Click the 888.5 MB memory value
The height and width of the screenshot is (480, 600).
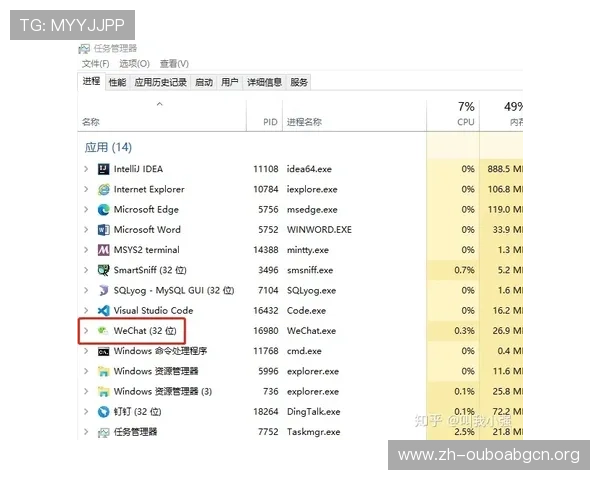click(x=505, y=169)
